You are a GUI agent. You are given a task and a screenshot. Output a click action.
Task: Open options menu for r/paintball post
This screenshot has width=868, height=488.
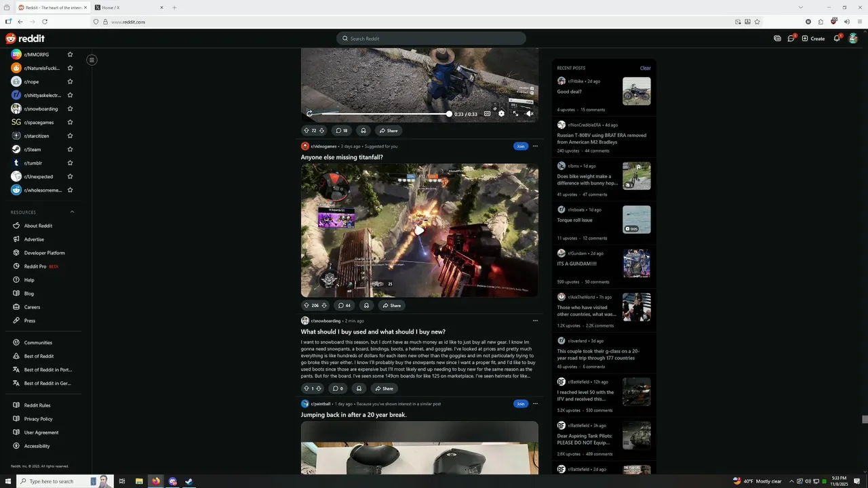click(535, 403)
